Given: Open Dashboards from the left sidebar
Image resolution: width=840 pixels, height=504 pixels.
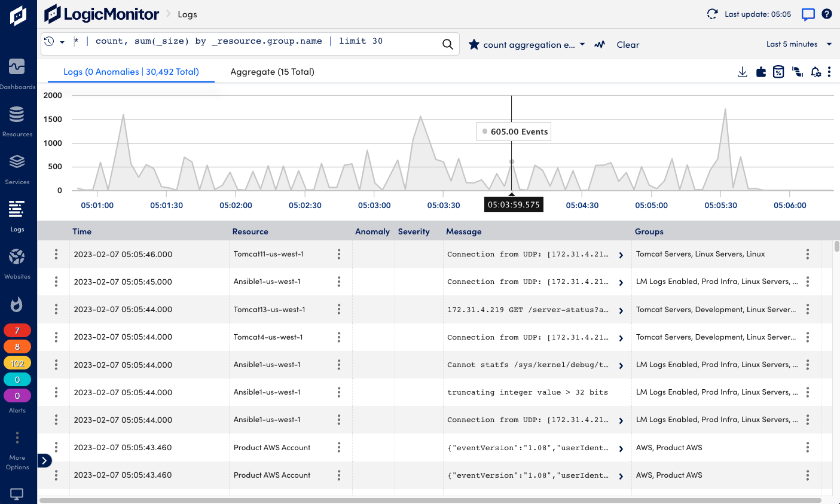Looking at the screenshot, I should [18, 68].
